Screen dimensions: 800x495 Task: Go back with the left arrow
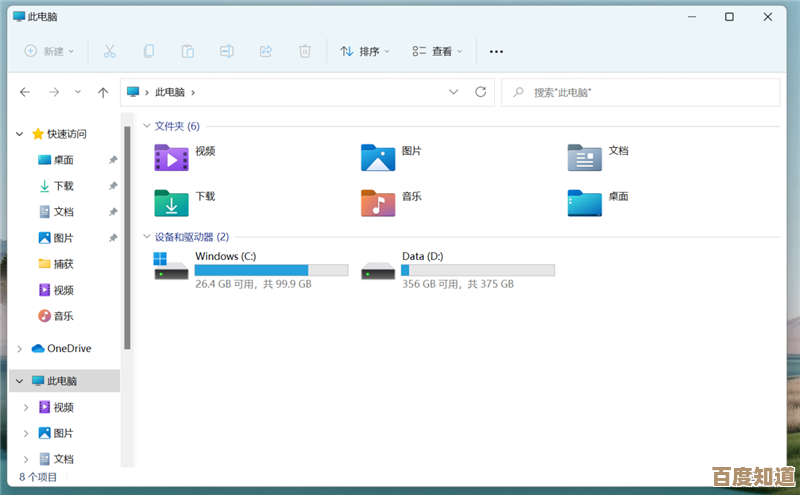click(24, 92)
